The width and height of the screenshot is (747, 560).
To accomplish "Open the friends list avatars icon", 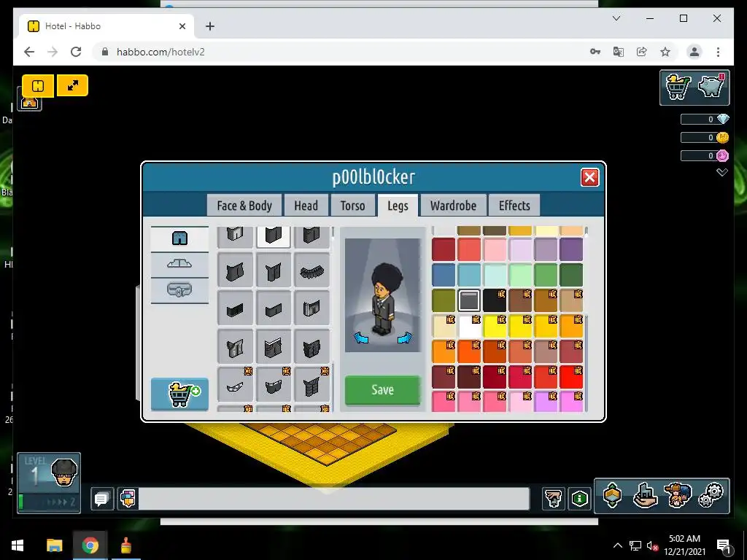I will coord(678,496).
